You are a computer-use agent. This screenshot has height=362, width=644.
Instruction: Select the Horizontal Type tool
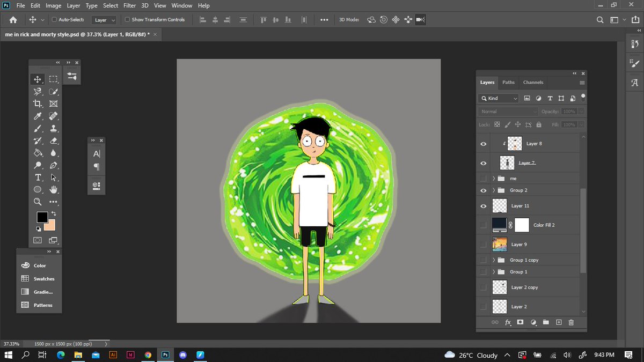38,178
